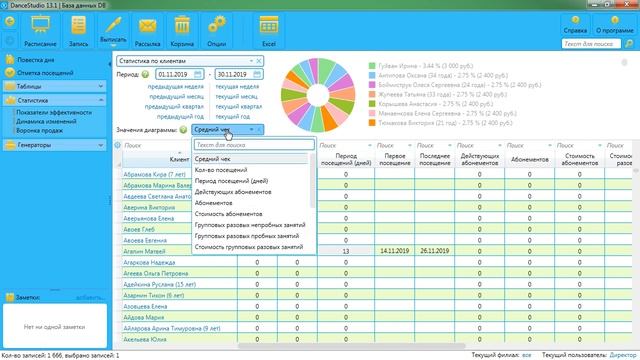
Task: Click help icon next to Значения диаграммы
Action: (183, 130)
